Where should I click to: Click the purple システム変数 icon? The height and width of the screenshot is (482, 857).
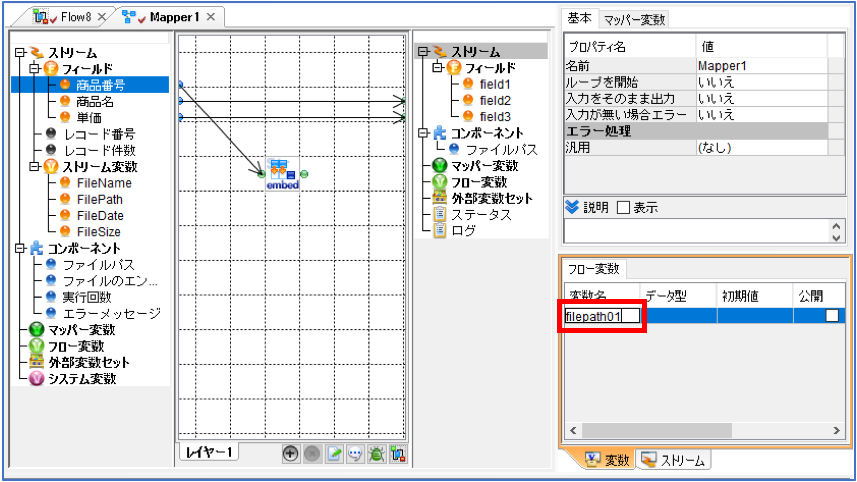point(36,378)
